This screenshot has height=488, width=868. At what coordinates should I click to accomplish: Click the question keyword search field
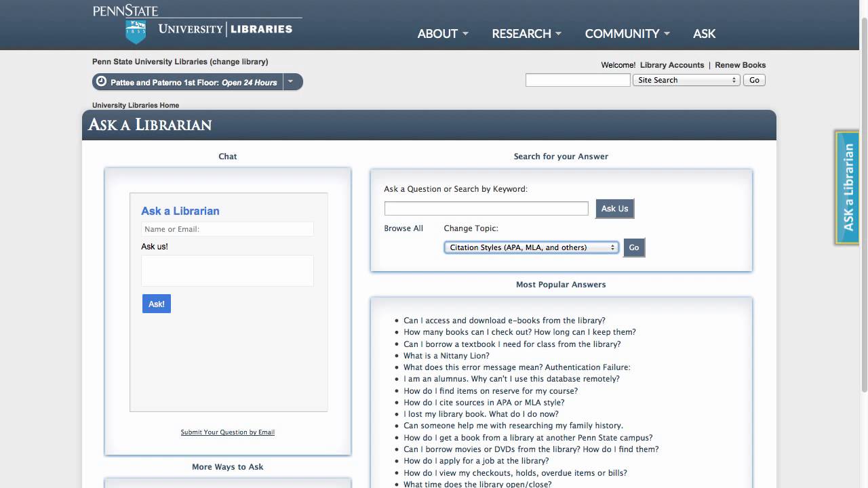486,208
